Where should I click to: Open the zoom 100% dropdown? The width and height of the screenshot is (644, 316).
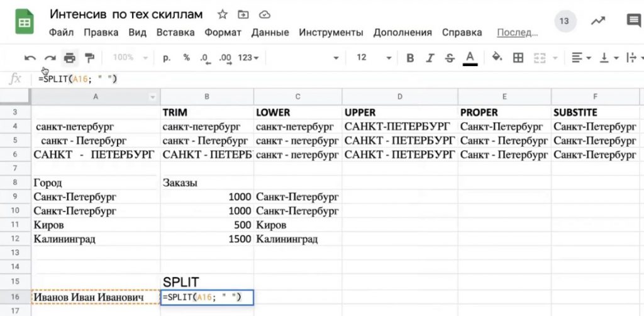[130, 58]
